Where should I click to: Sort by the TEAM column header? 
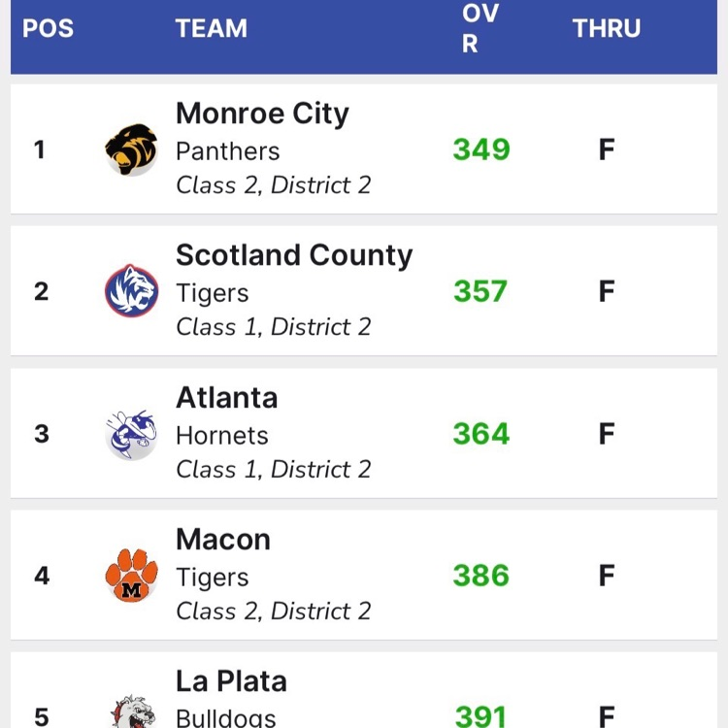(x=211, y=28)
